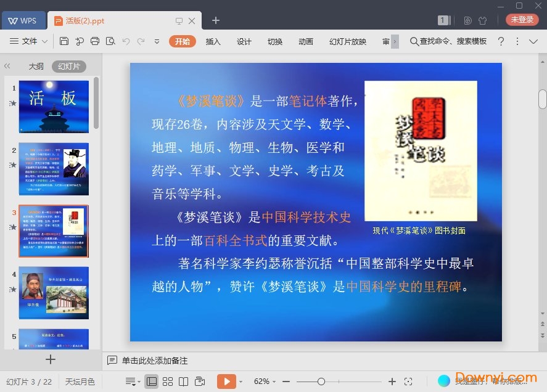Viewport: 547px width, 392px height.
Task: Click the plus icon to open new tab
Action: click(x=215, y=20)
